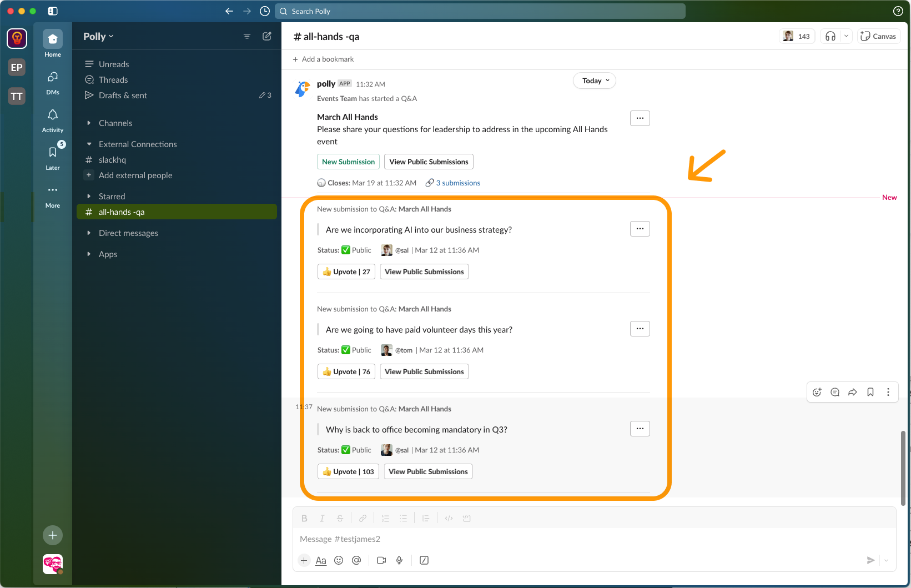Click the message pane scrollbar

[x=903, y=468]
